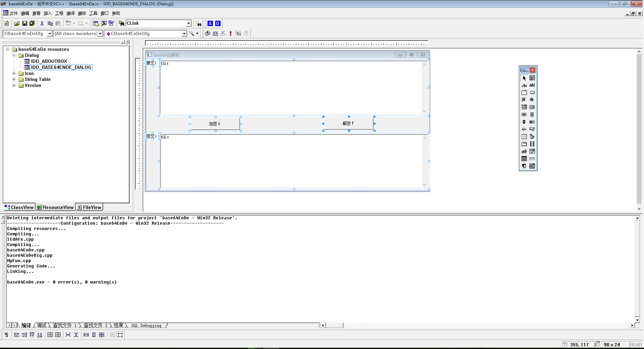Select the 解密↑ button in dialog
This screenshot has height=349, width=644.
[348, 123]
